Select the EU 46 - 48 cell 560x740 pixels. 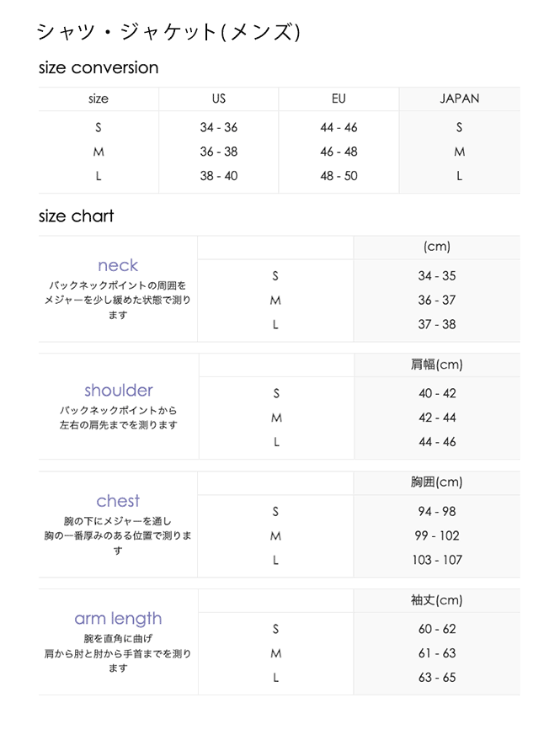pos(339,152)
